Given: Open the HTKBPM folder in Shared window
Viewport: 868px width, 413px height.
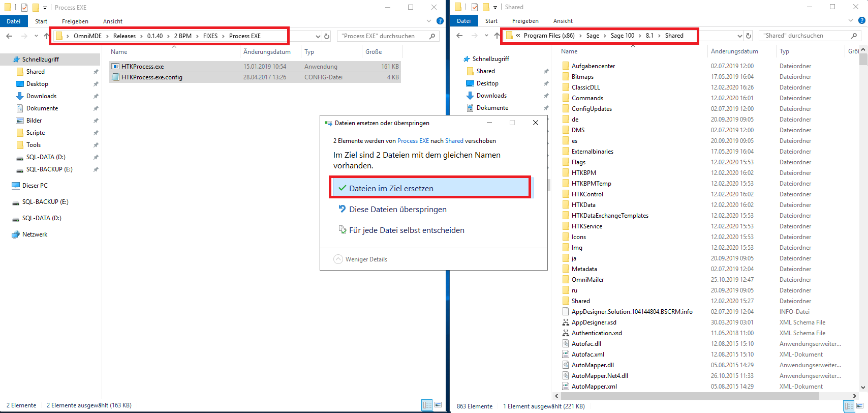Looking at the screenshot, I should [x=583, y=173].
